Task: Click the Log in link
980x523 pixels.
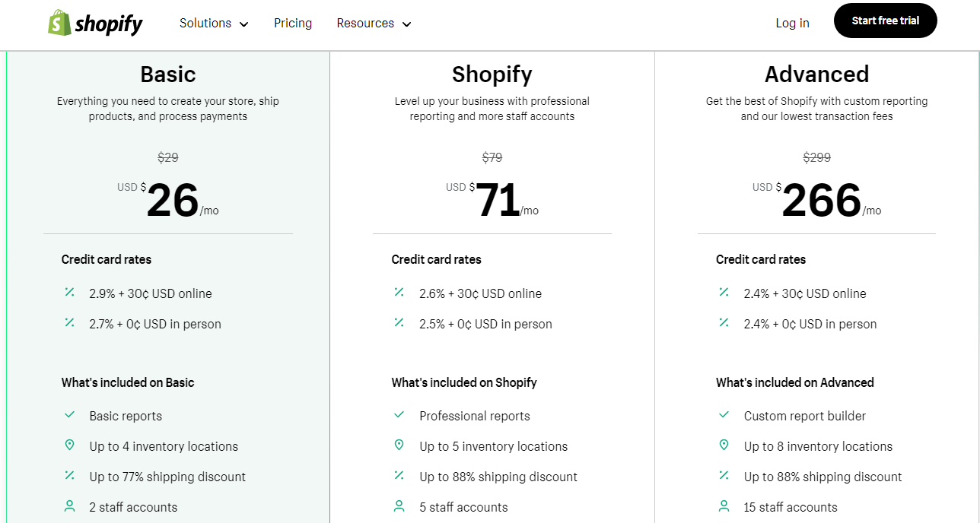Action: point(792,24)
